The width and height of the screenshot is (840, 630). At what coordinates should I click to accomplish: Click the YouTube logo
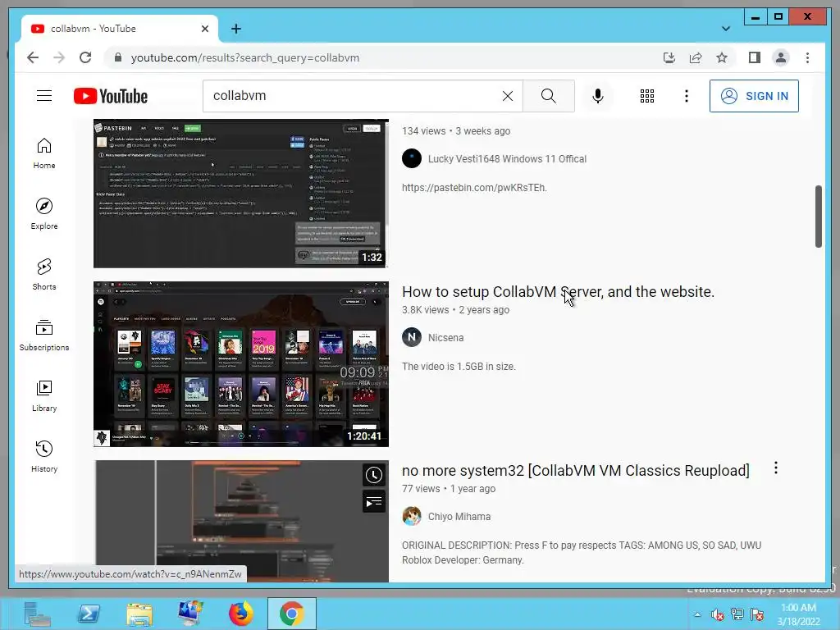click(111, 96)
